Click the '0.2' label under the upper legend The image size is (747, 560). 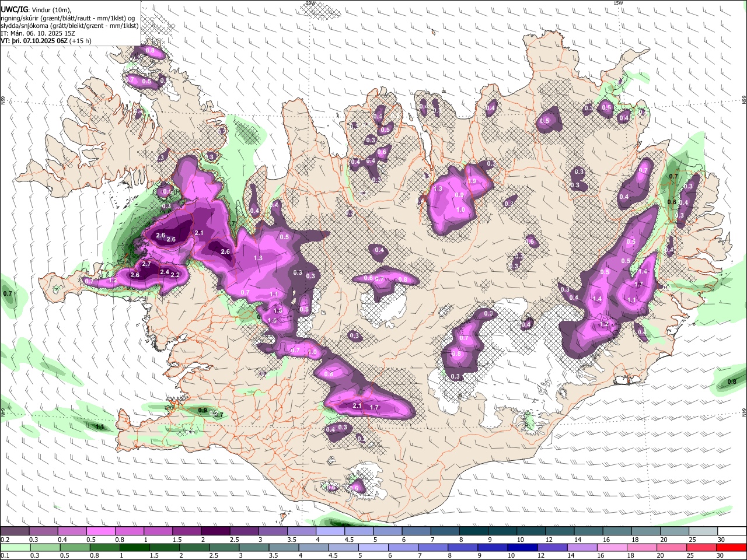[5, 540]
